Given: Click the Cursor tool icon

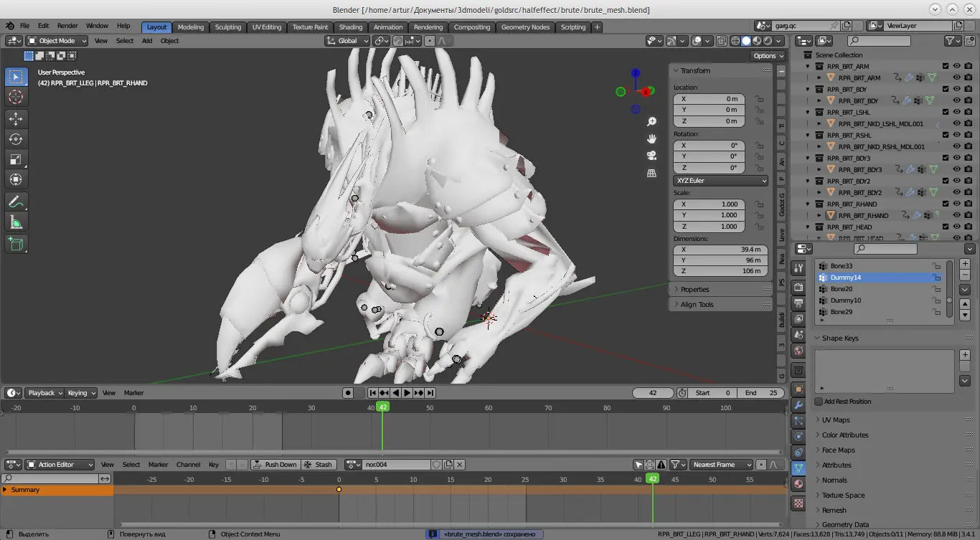Looking at the screenshot, I should pyautogui.click(x=16, y=97).
